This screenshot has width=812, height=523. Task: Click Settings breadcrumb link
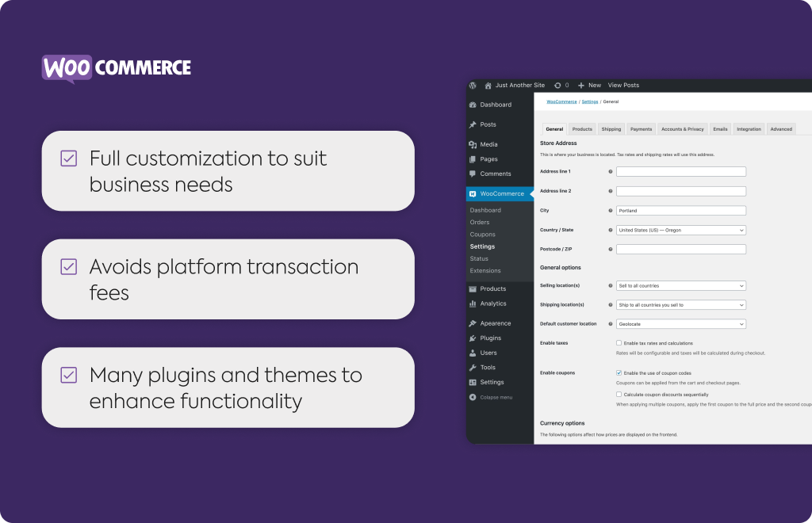coord(590,102)
